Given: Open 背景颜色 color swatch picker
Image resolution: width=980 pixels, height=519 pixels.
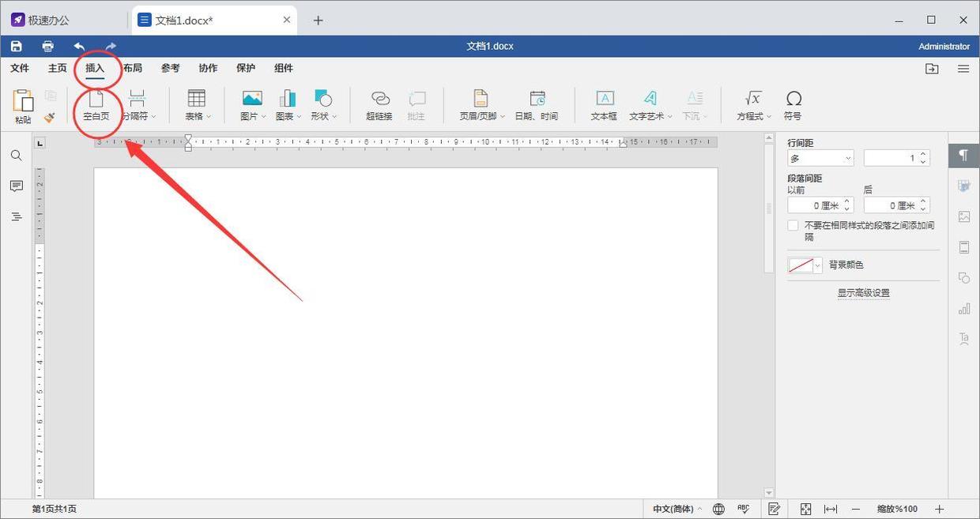Looking at the screenshot, I should click(805, 265).
